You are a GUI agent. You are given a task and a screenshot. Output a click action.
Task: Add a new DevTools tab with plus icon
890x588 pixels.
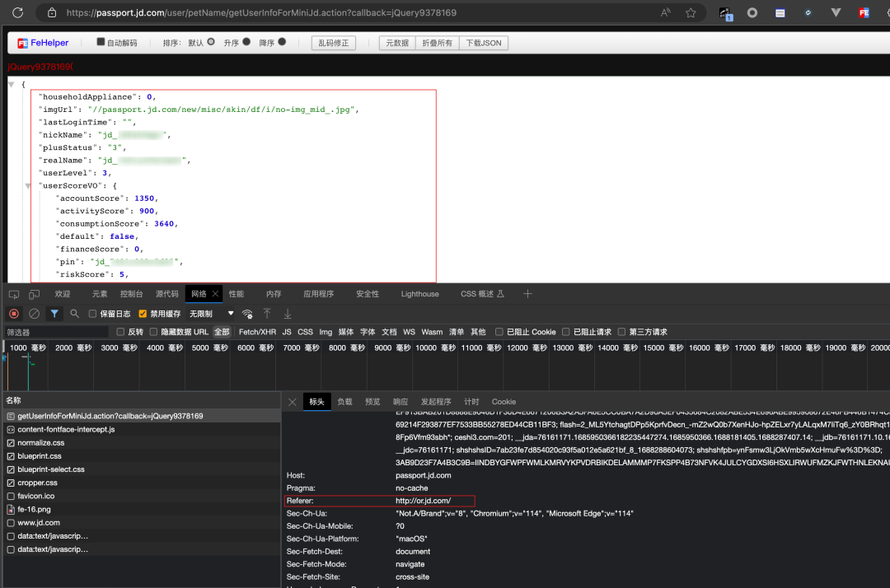(527, 294)
